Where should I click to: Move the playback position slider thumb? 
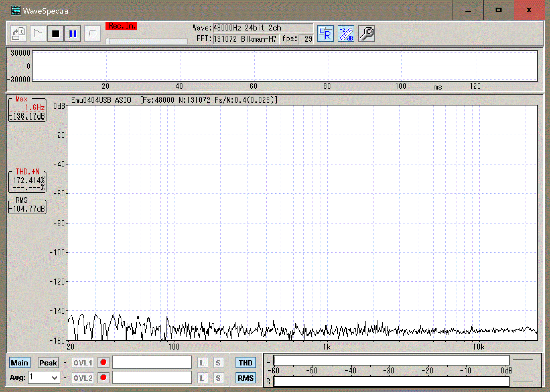click(x=108, y=41)
